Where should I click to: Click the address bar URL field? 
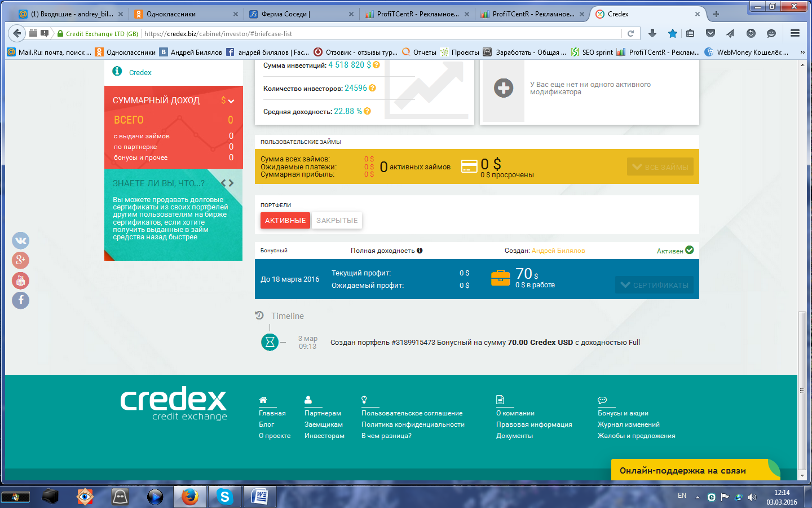point(381,34)
